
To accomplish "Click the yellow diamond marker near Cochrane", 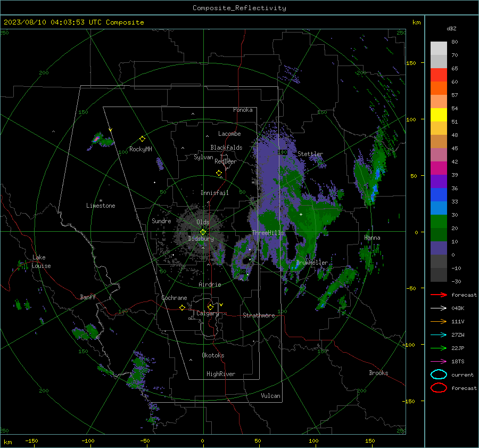I will click(x=183, y=308).
